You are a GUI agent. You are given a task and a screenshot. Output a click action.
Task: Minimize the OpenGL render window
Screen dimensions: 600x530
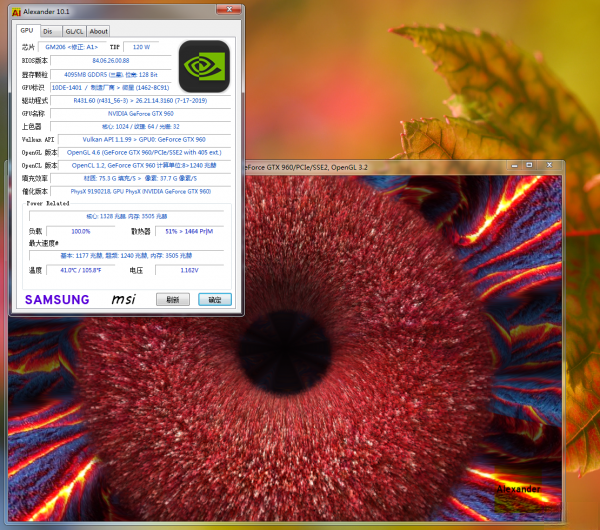tap(514, 165)
